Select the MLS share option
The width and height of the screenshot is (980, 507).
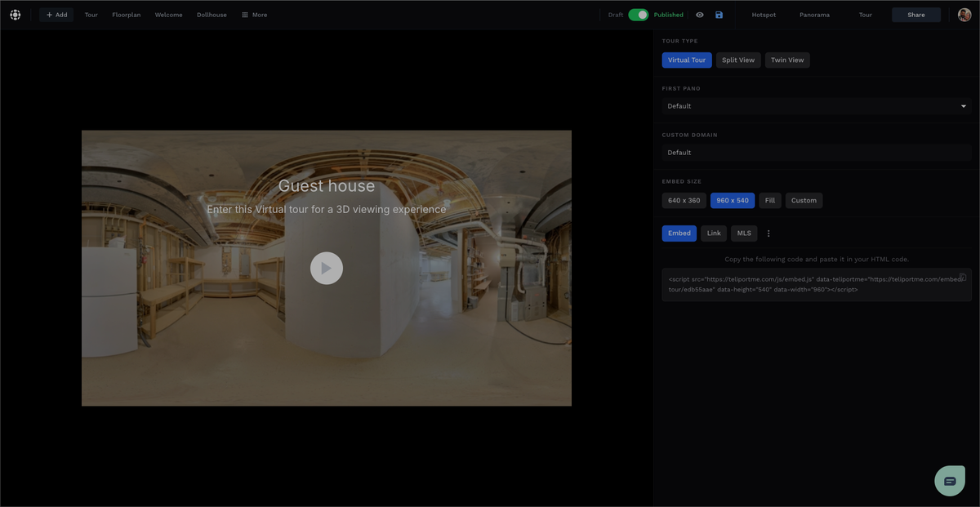(x=744, y=233)
